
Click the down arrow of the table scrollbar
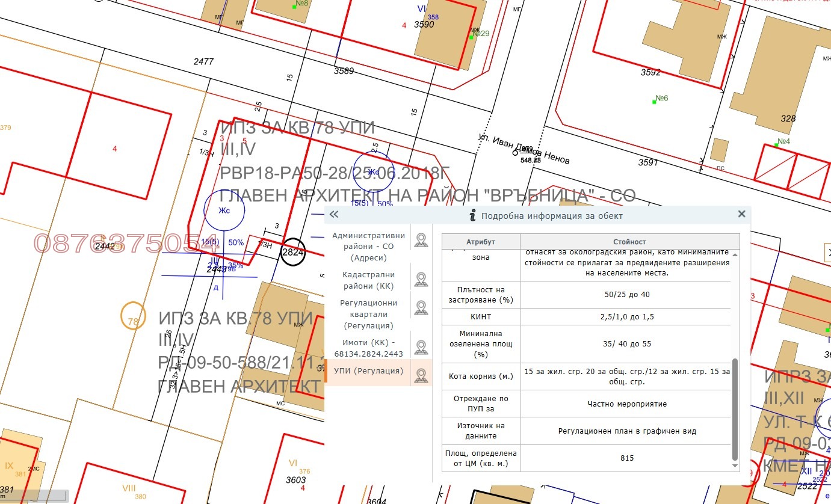[x=735, y=466]
